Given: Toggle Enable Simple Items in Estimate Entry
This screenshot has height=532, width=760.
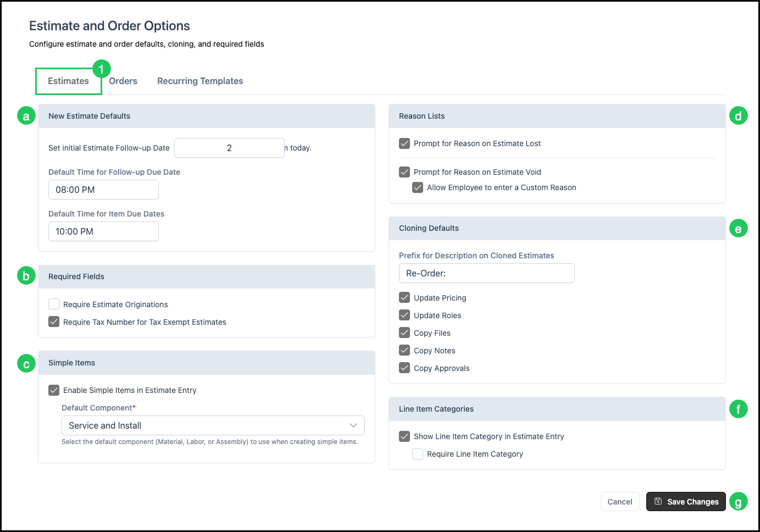Looking at the screenshot, I should [x=54, y=390].
